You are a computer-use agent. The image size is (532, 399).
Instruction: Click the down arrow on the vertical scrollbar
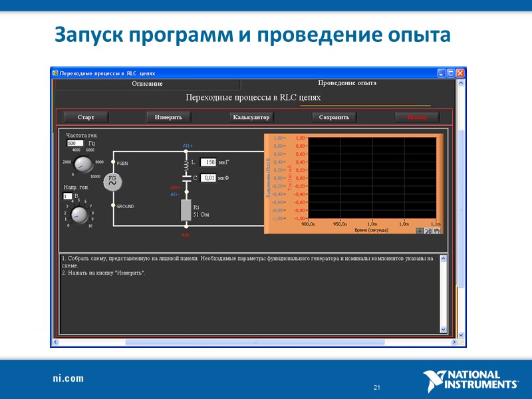(460, 336)
